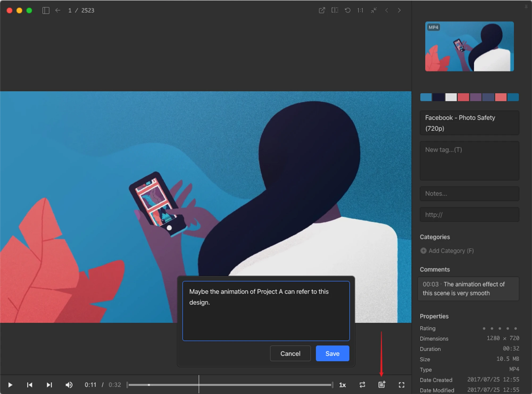Image resolution: width=532 pixels, height=394 pixels.
Task: Open the video in an external player
Action: pos(322,10)
